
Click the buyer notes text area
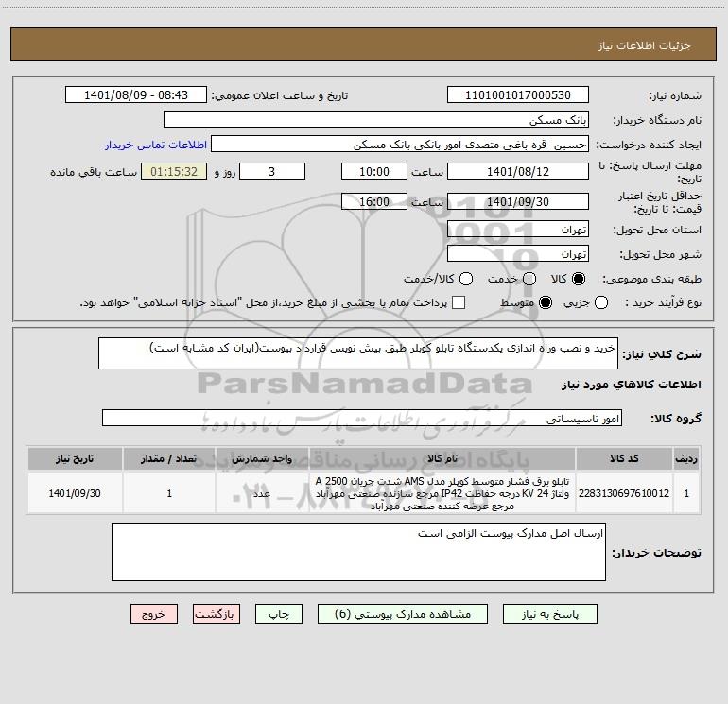coord(358,552)
